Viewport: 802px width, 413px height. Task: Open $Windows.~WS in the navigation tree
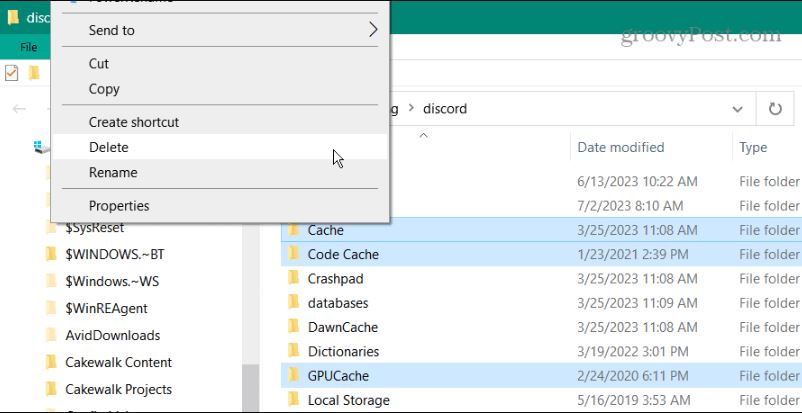coord(112,281)
